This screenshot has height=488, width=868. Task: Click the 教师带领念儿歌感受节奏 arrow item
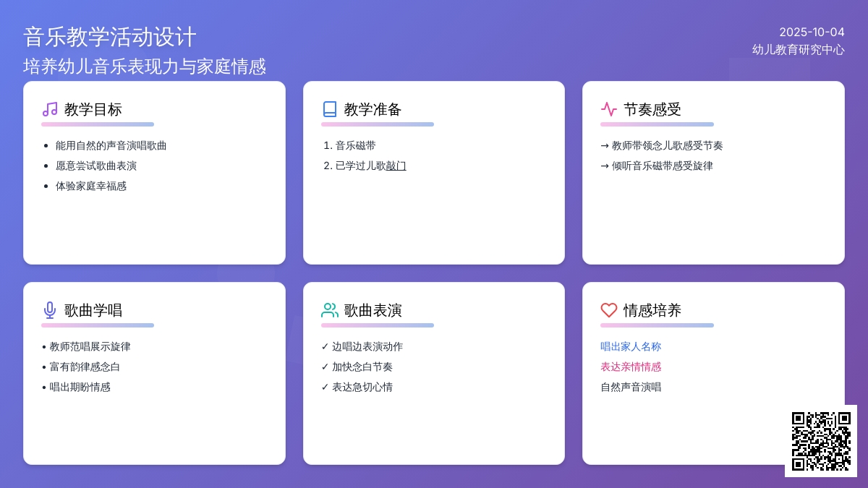tap(662, 145)
